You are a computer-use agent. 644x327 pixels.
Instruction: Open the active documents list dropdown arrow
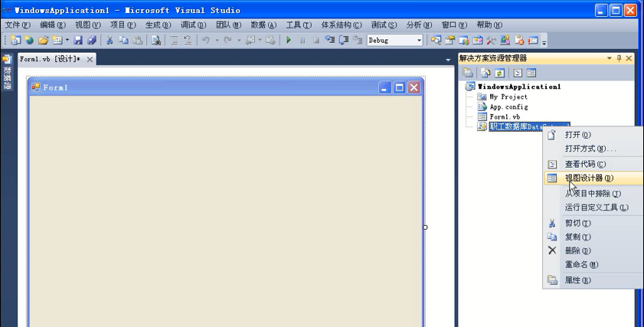pyautogui.click(x=448, y=60)
